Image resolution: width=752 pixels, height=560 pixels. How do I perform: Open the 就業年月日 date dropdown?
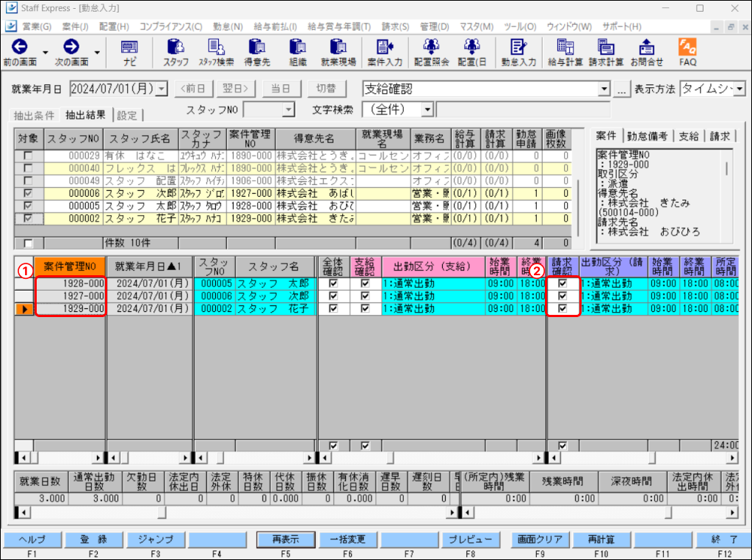(162, 89)
